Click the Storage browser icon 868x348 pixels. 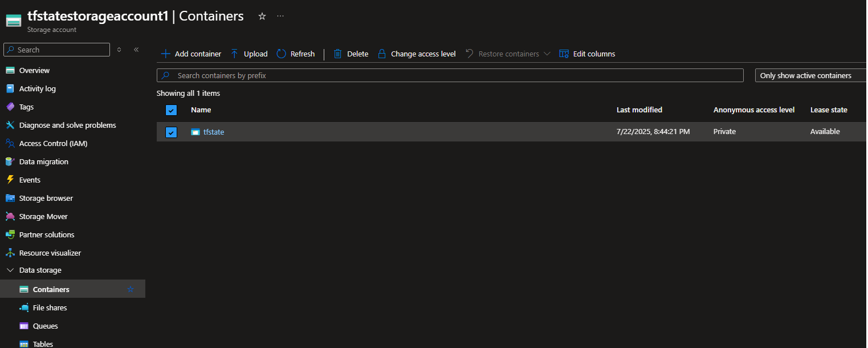tap(10, 199)
